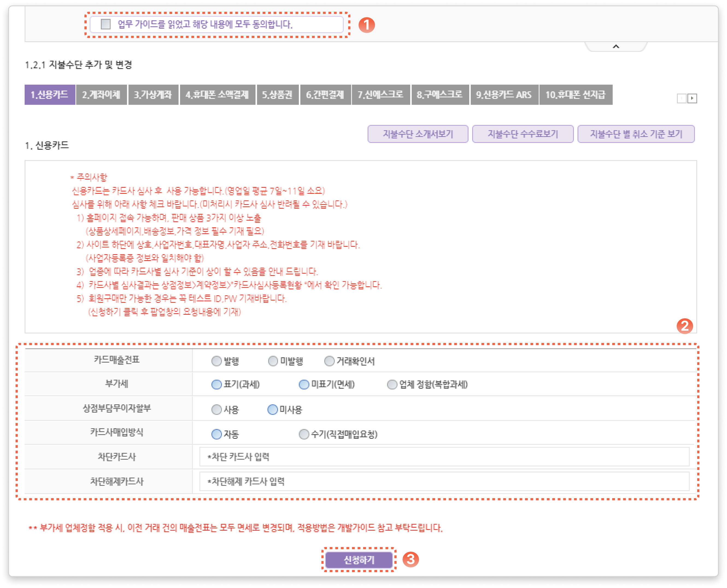
Task: Select 발행 for 카드매출전표
Action: [x=216, y=361]
